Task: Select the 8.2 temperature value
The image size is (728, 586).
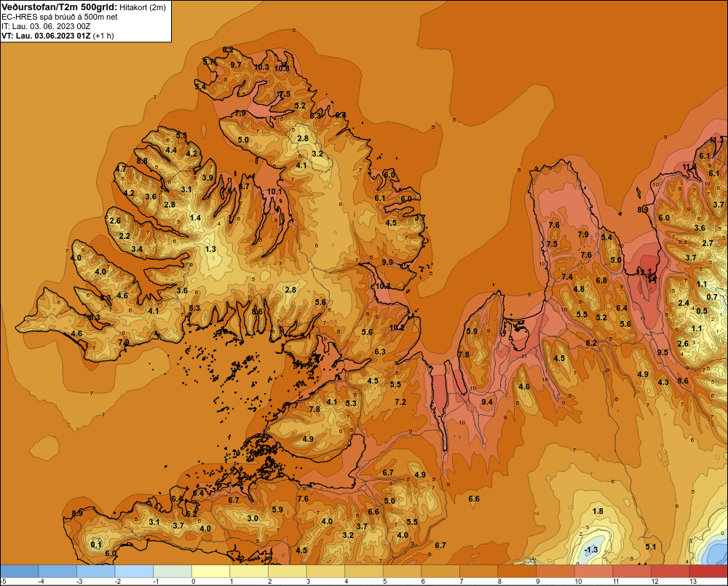Action: click(x=591, y=343)
